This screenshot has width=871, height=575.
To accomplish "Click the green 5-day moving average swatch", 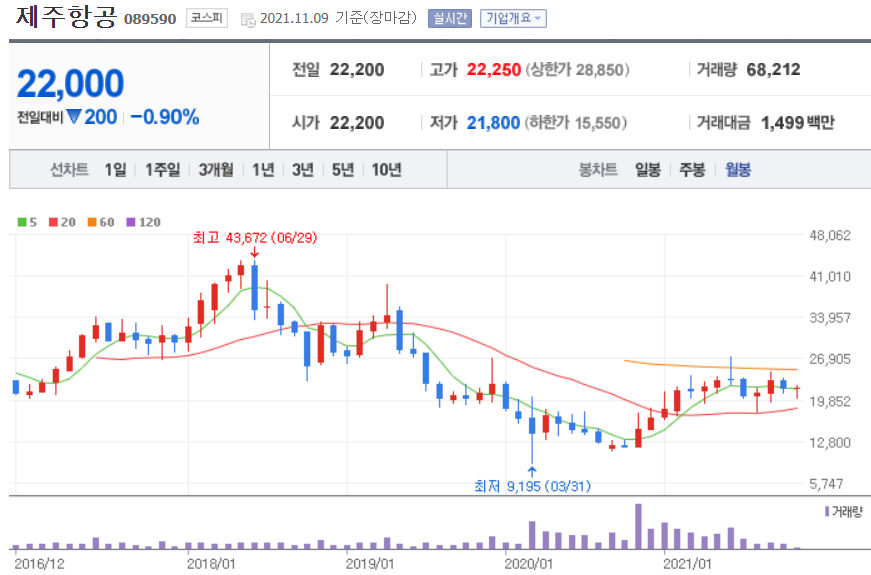I will [x=22, y=222].
